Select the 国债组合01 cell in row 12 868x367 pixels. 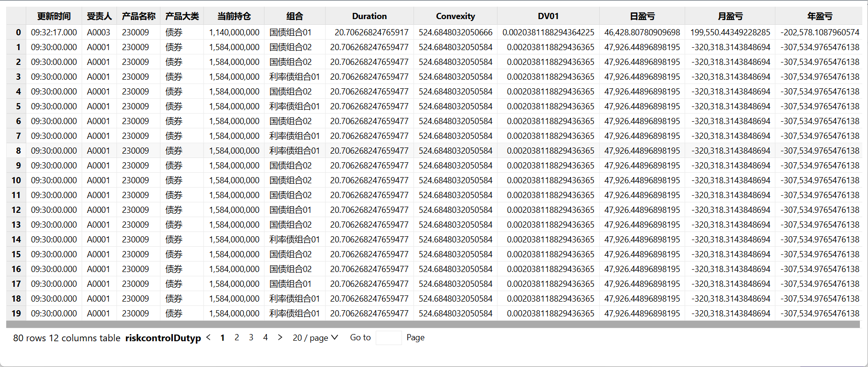click(x=295, y=210)
